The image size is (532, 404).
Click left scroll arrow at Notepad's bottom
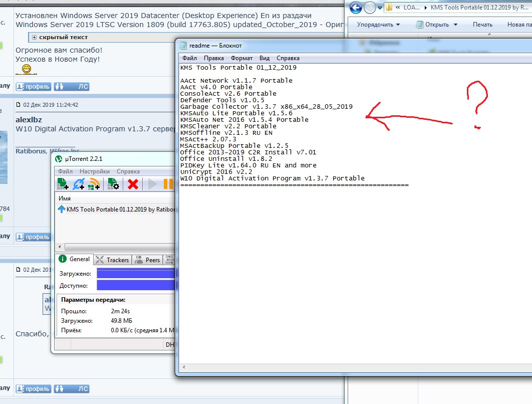(x=184, y=367)
